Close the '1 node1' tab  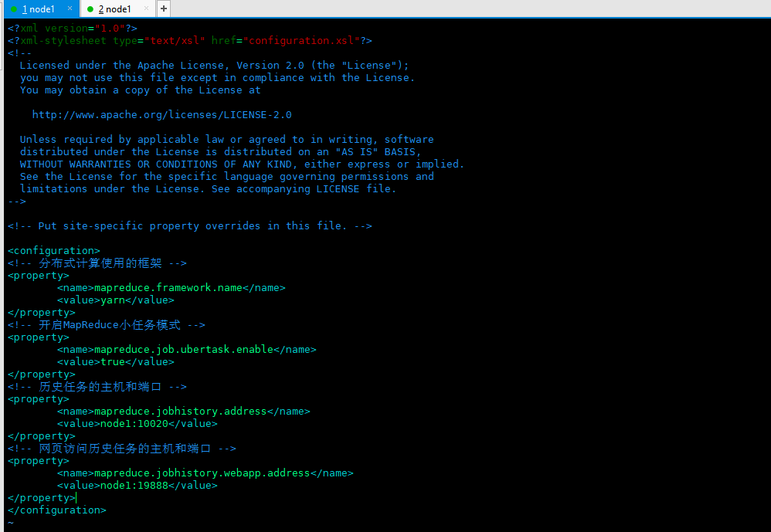tap(70, 8)
